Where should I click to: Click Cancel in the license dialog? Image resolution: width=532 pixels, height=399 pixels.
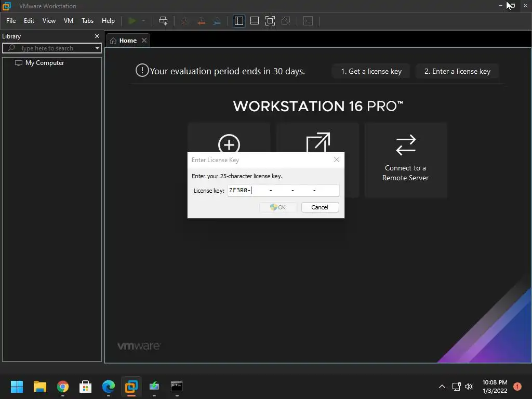(320, 207)
